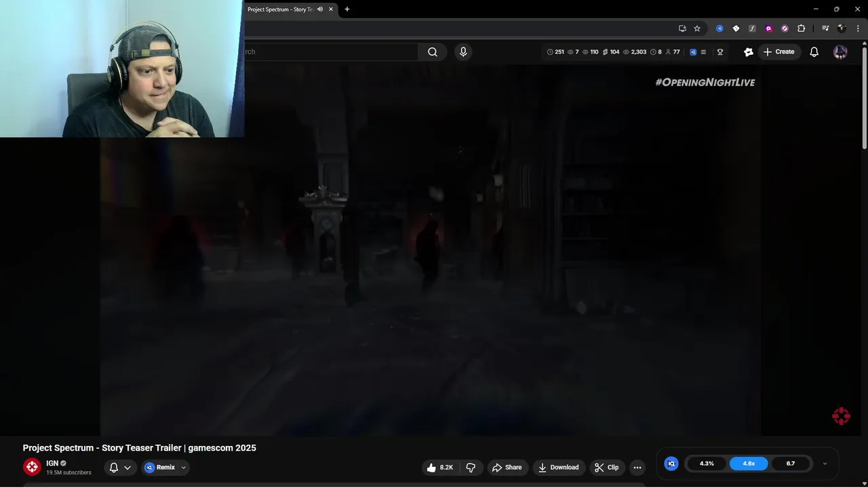Click the pink circular extension icon

[785, 28]
